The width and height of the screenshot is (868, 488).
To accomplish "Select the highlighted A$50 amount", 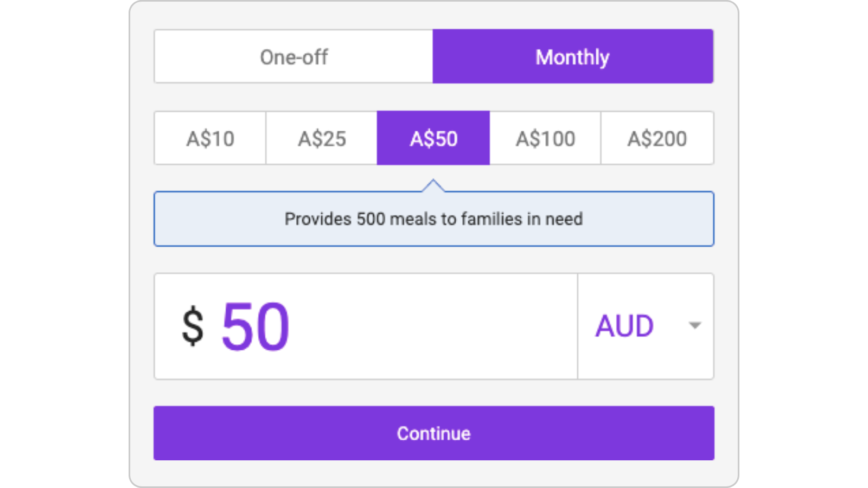I will tap(433, 138).
